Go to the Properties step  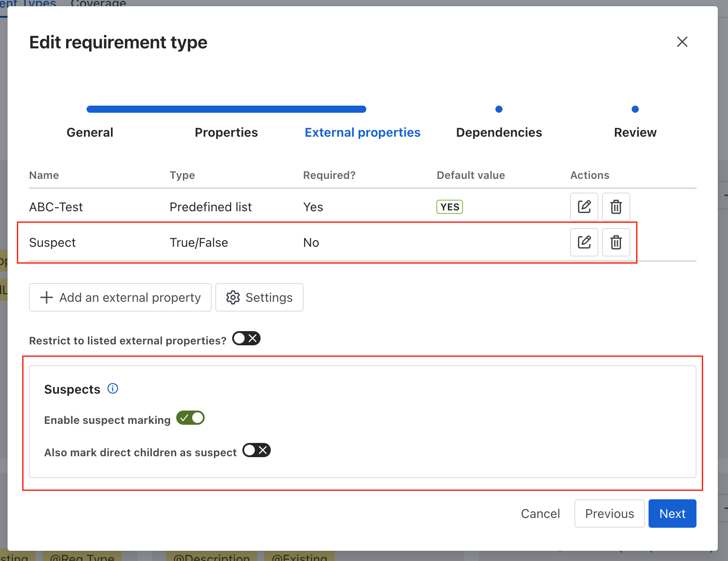click(226, 132)
